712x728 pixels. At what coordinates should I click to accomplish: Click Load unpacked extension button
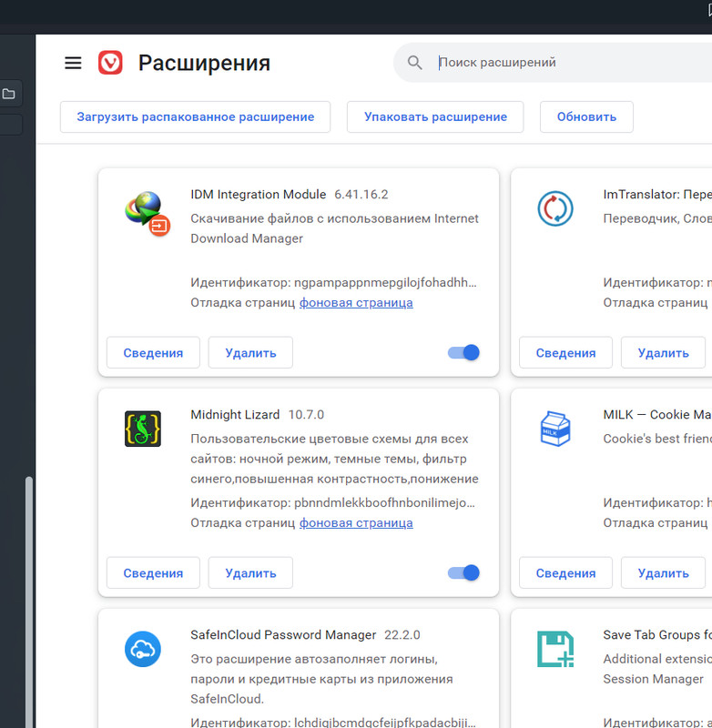click(195, 117)
